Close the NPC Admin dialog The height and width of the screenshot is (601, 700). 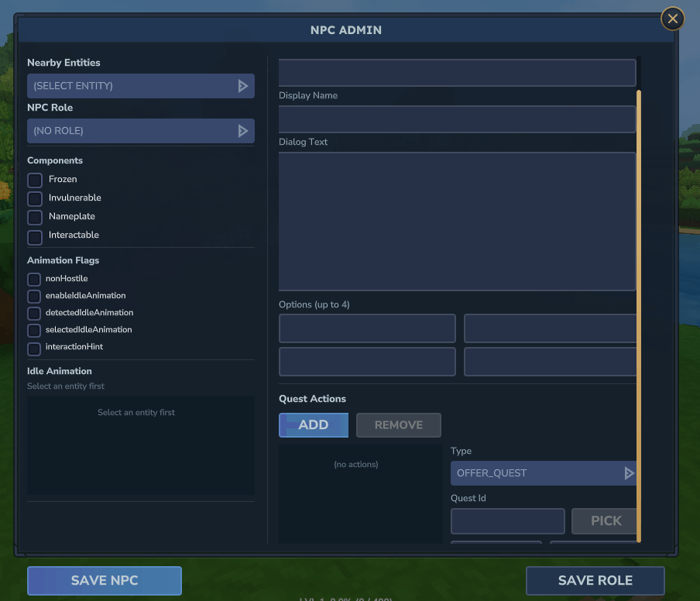point(672,19)
